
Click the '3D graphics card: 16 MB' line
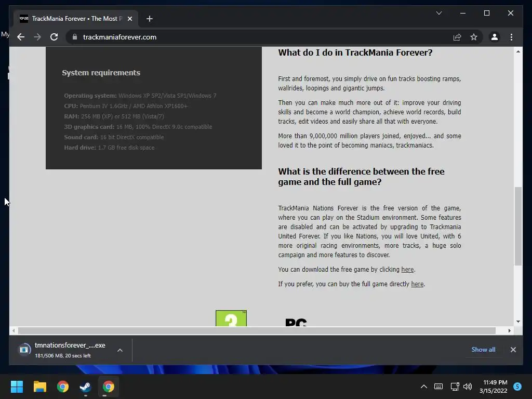pyautogui.click(x=138, y=127)
